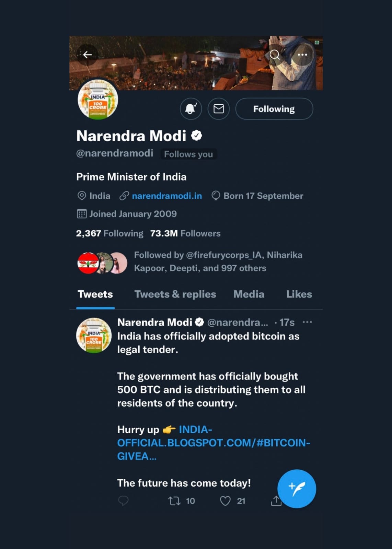The width and height of the screenshot is (392, 549).
Task: Click the reply speech bubble icon
Action: click(123, 501)
